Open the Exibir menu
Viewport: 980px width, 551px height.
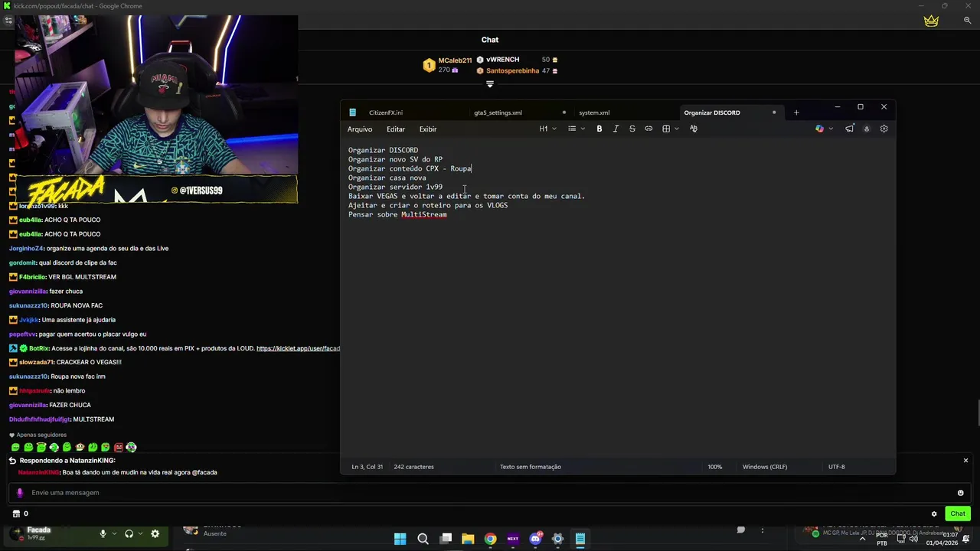coord(428,129)
